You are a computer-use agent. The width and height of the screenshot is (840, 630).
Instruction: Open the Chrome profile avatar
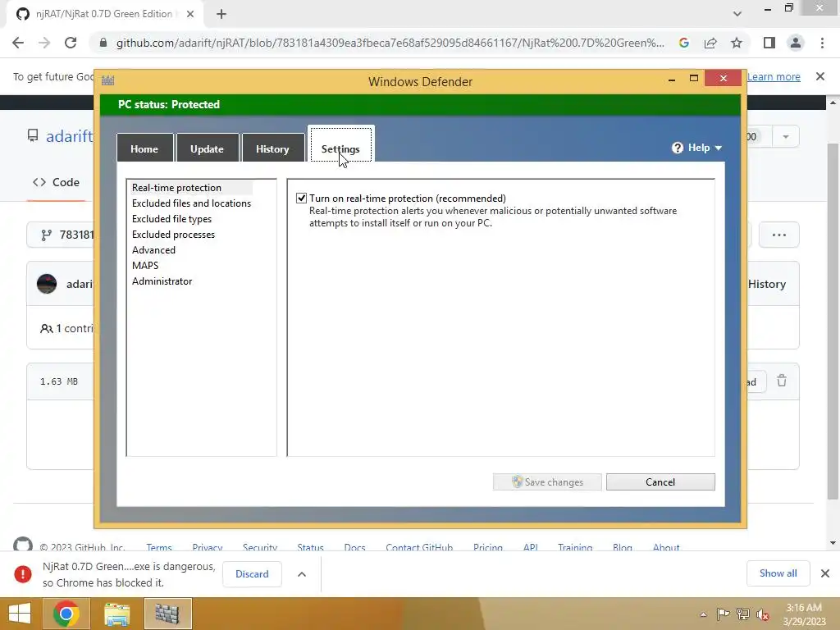(x=796, y=43)
